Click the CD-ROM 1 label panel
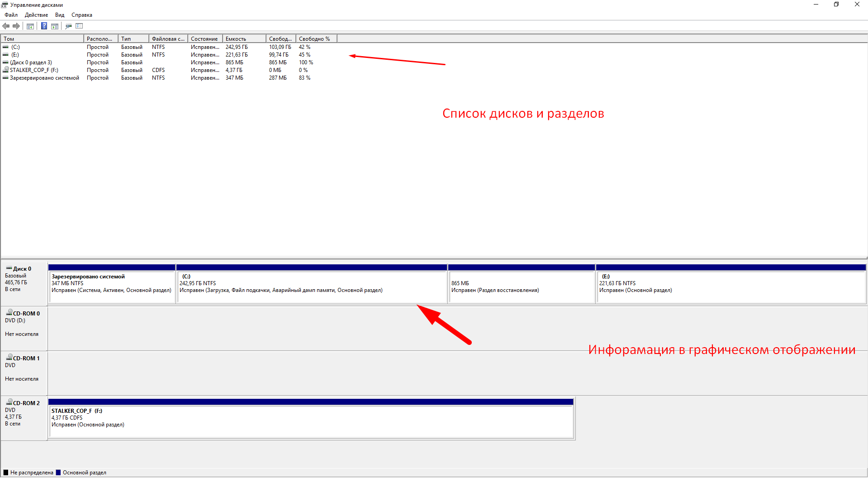 tap(24, 373)
